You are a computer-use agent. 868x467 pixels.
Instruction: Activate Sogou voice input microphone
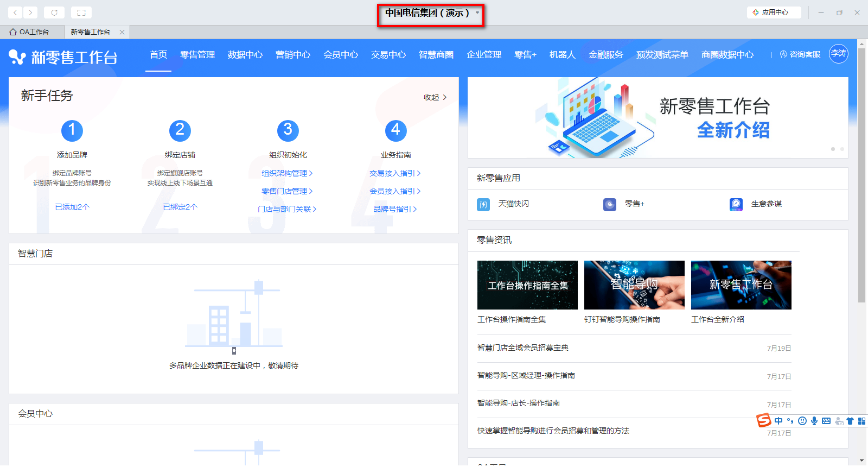(814, 421)
